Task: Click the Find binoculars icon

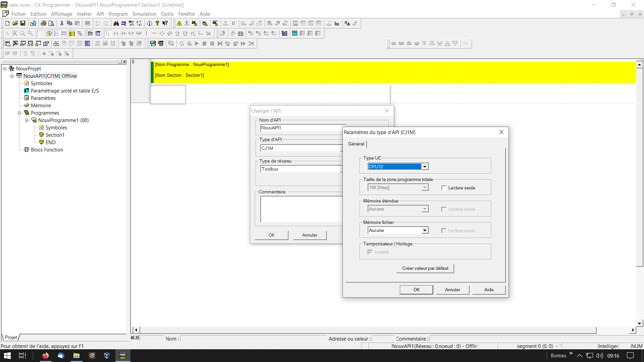Action: (116, 23)
